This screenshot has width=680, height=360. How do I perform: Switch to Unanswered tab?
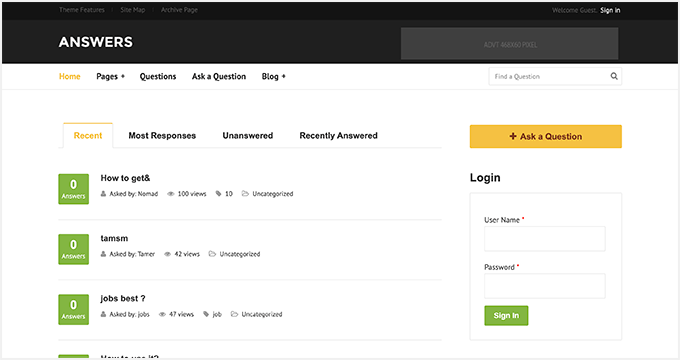(x=248, y=135)
